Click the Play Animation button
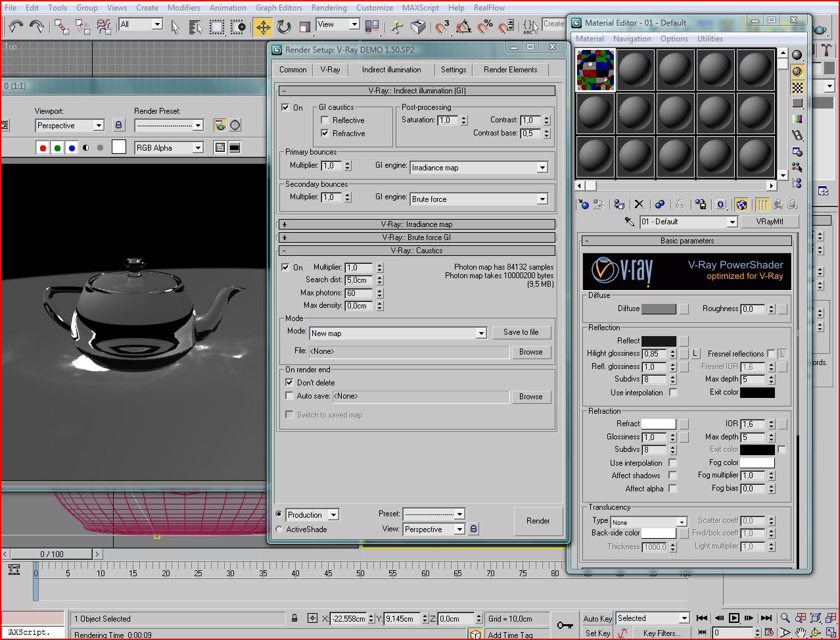840x640 pixels. 734,618
